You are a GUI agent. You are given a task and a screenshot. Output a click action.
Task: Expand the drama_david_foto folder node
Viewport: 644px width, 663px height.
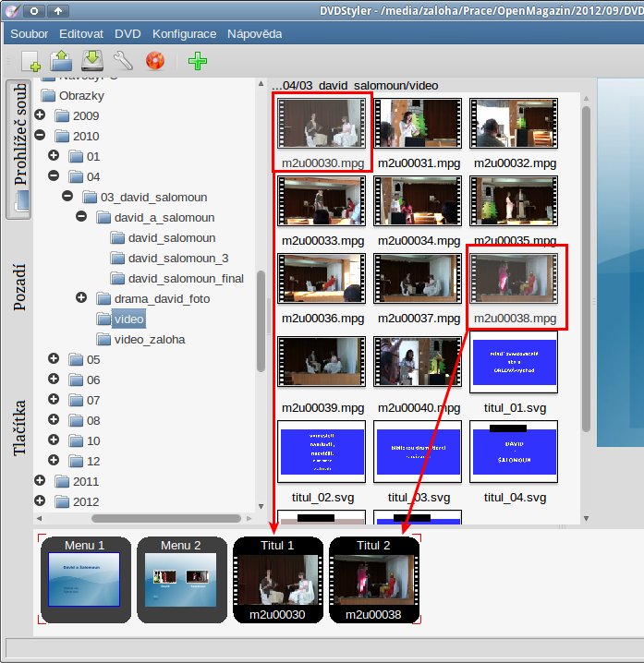click(81, 298)
